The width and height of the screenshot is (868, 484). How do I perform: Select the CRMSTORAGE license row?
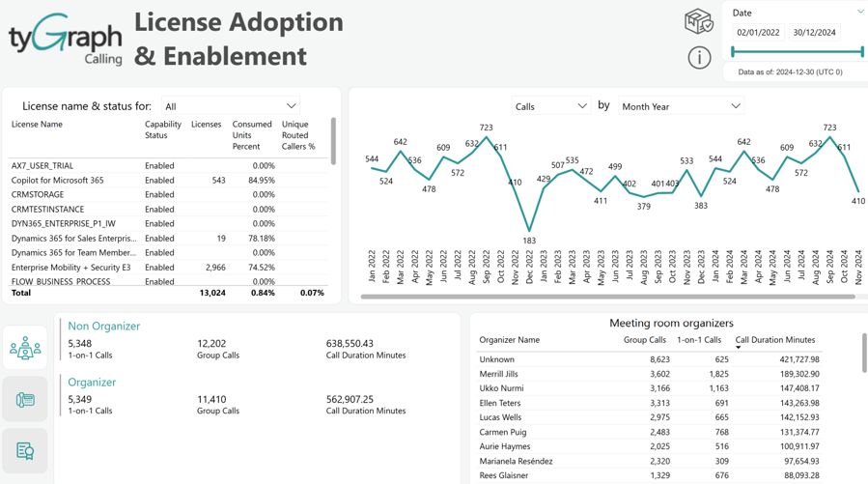coord(169,194)
